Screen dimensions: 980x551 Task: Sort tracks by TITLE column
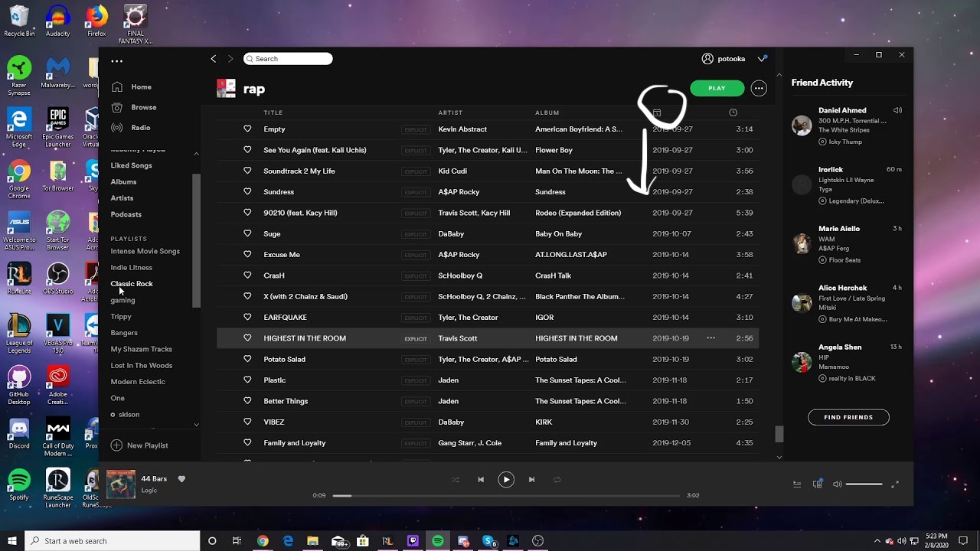[x=273, y=112]
